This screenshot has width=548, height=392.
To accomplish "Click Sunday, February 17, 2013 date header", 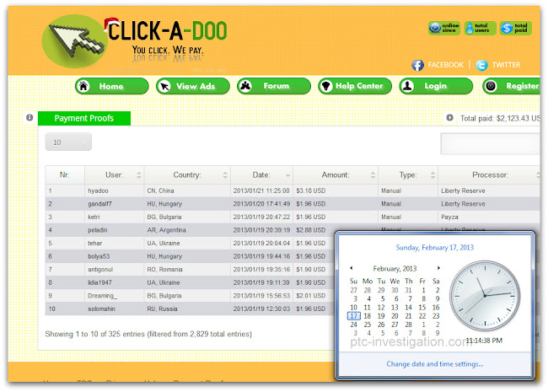I will tap(435, 248).
